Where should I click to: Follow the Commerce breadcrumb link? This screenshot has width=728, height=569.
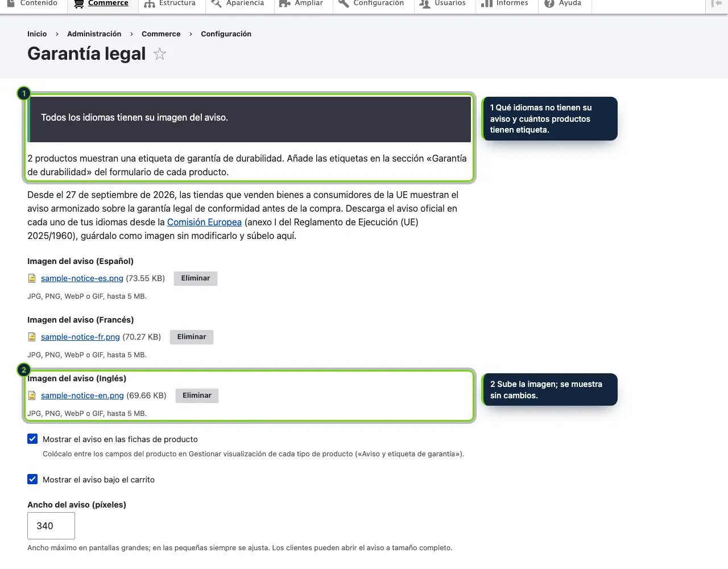coord(161,34)
